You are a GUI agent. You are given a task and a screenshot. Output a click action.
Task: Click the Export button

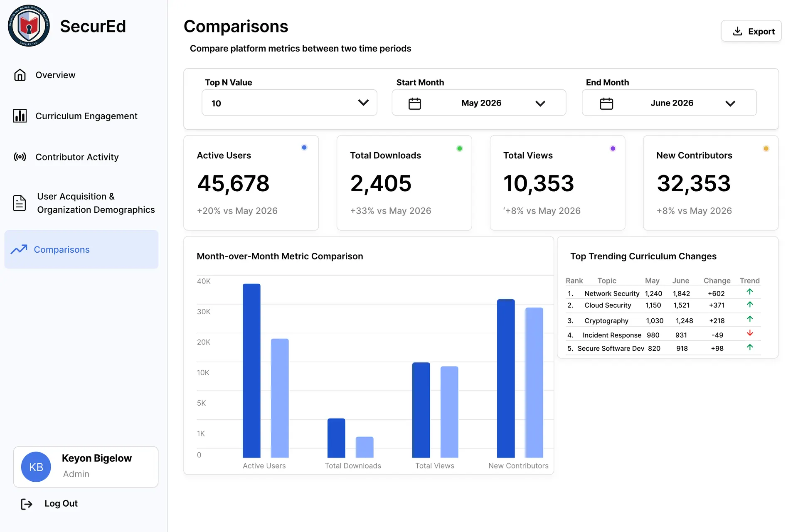(751, 31)
